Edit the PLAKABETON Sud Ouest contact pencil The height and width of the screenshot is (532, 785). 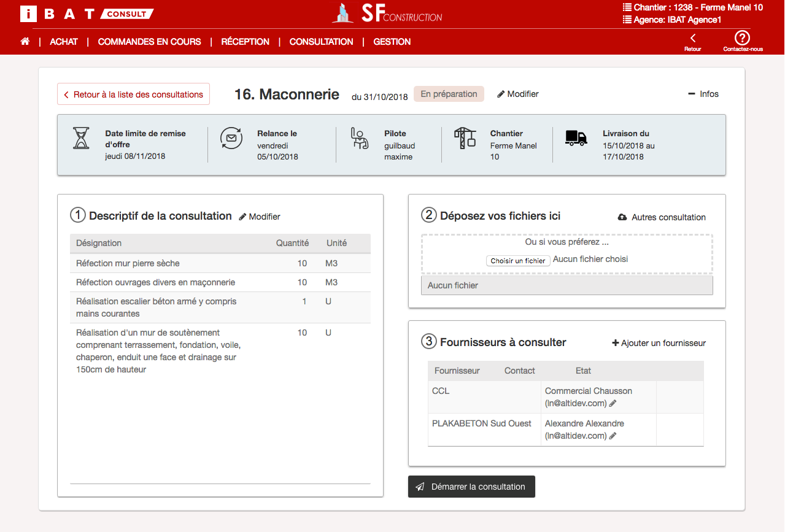(613, 436)
